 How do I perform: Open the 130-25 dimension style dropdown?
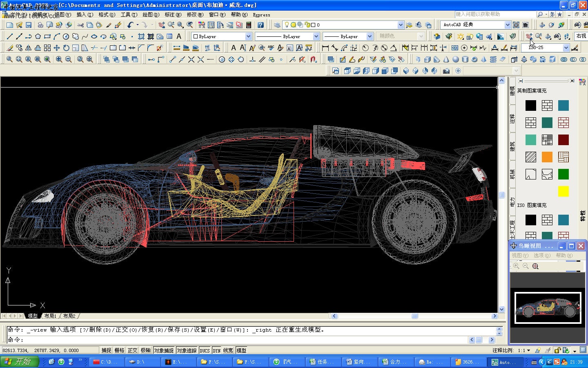pos(566,48)
